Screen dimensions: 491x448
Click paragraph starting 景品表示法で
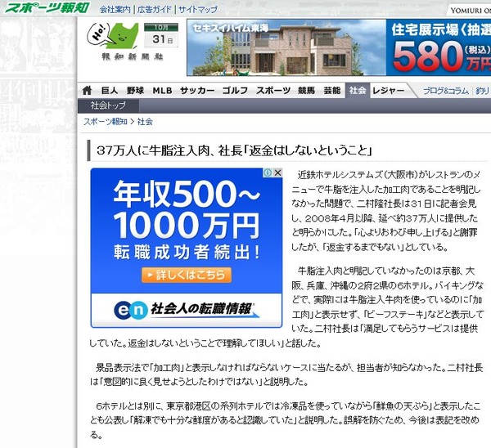pyautogui.click(x=286, y=374)
